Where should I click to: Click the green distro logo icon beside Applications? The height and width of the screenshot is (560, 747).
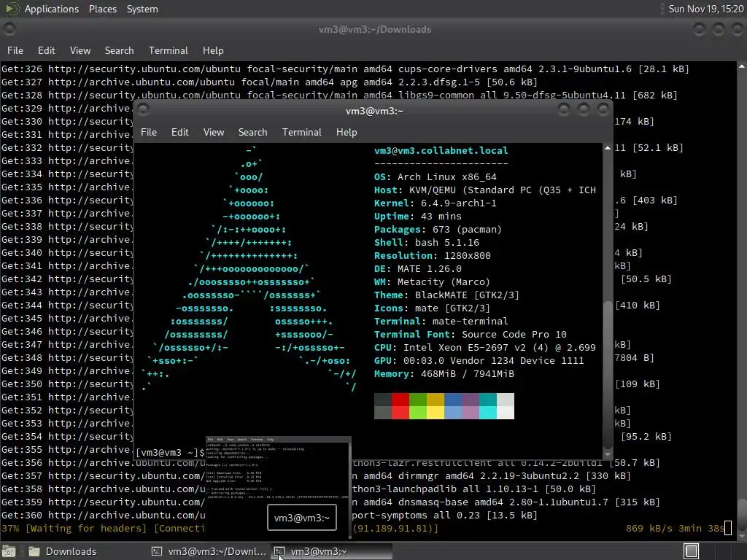click(x=12, y=9)
